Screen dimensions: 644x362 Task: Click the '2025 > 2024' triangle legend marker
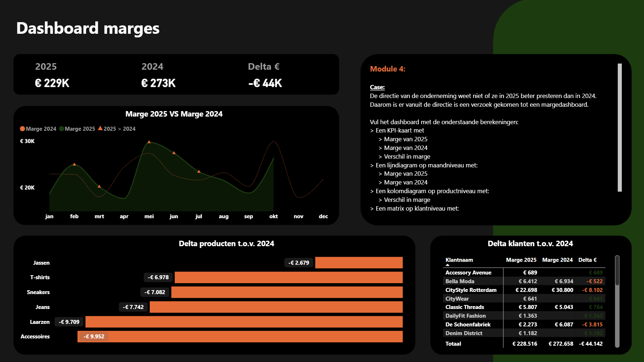[x=100, y=129]
